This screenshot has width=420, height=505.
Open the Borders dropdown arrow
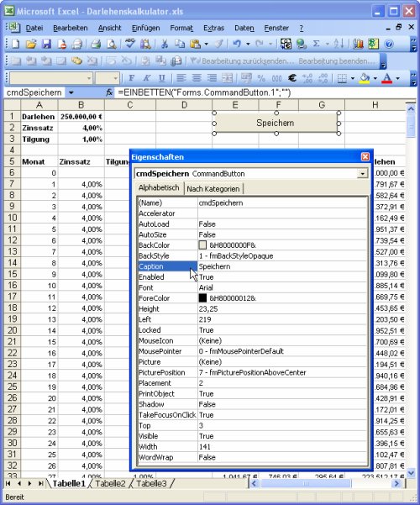[353, 78]
